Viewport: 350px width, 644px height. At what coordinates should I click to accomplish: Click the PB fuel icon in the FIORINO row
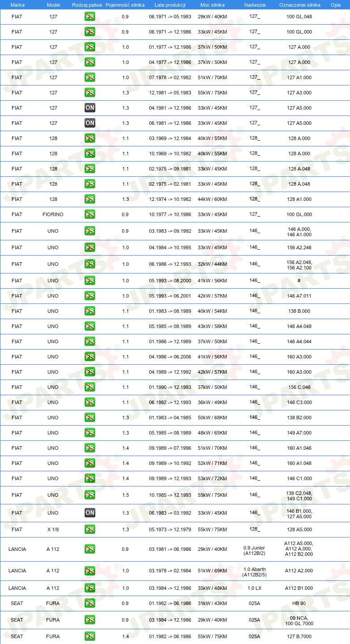[90, 214]
